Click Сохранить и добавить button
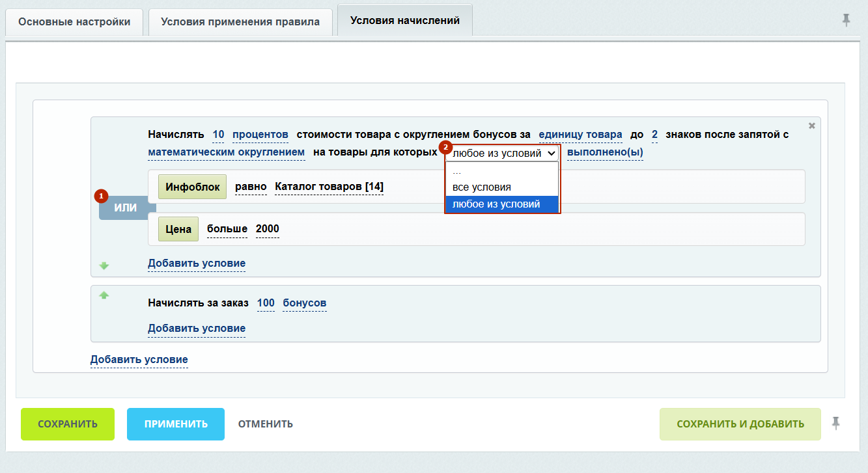Image resolution: width=868 pixels, height=473 pixels. 740,424
